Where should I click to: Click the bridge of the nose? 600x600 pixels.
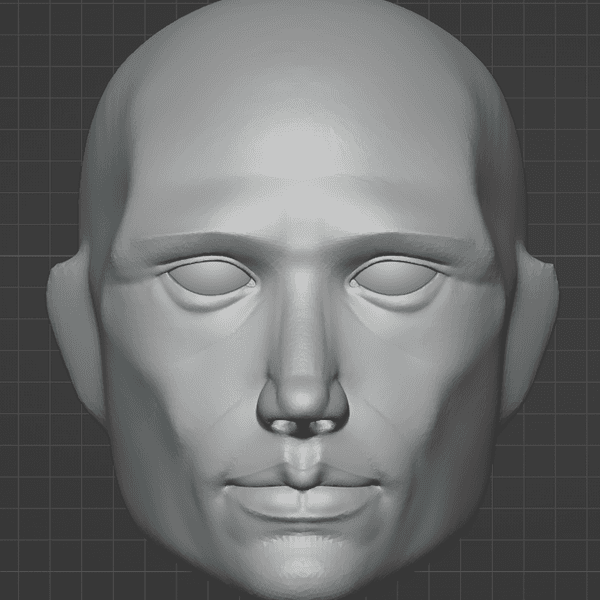(302, 300)
